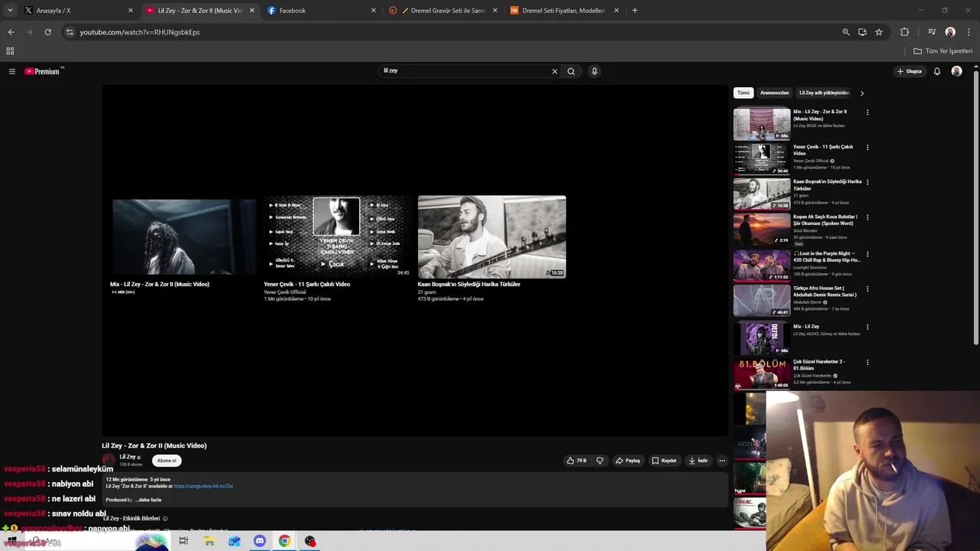This screenshot has height=551, width=980.
Task: Open Chrome three-dot menu
Action: tap(969, 32)
